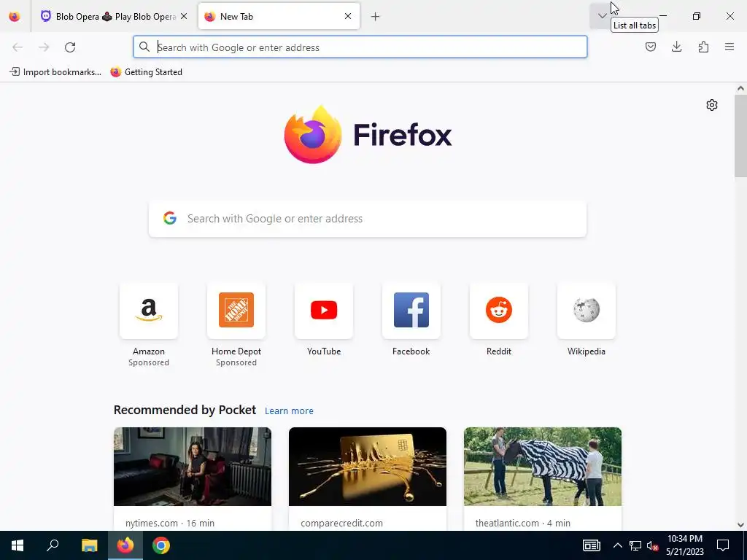Click page scrollbar up arrow
Screen dimensions: 747x560
point(740,88)
